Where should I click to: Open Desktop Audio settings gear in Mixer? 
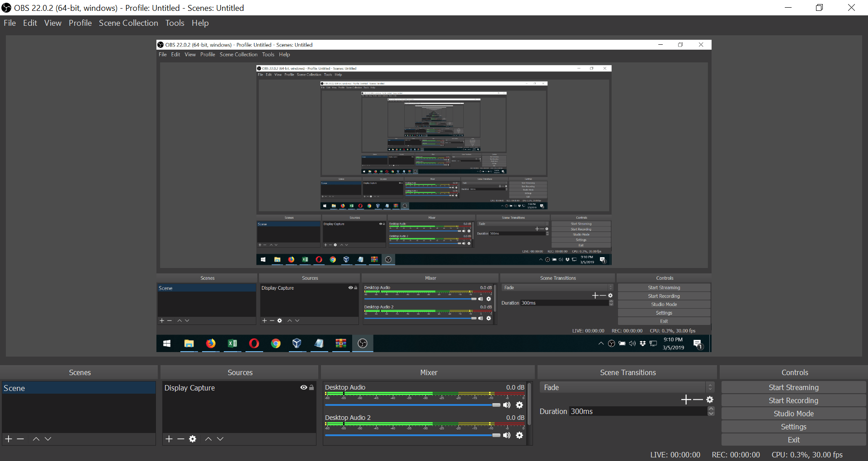[x=520, y=405]
